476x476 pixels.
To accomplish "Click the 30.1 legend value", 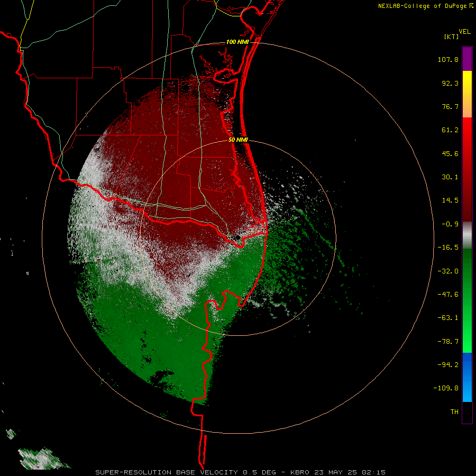I will click(450, 177).
